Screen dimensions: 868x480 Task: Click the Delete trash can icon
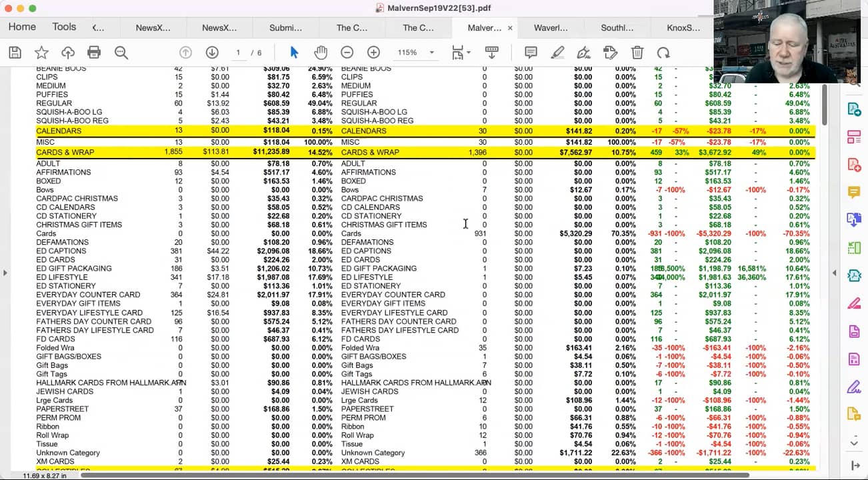pyautogui.click(x=637, y=53)
